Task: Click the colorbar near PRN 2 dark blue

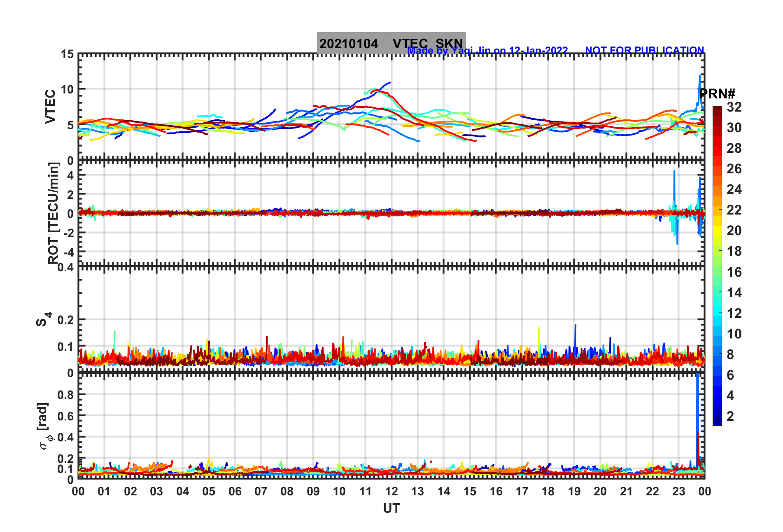Action: (717, 416)
